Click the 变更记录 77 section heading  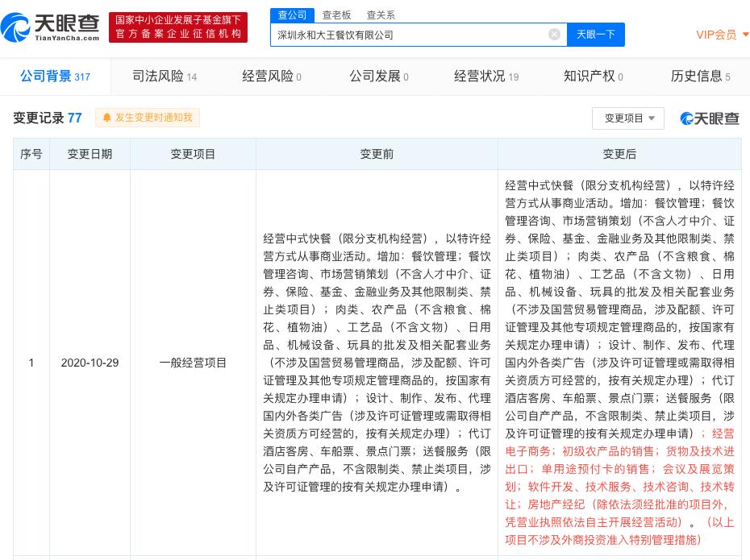coord(48,118)
